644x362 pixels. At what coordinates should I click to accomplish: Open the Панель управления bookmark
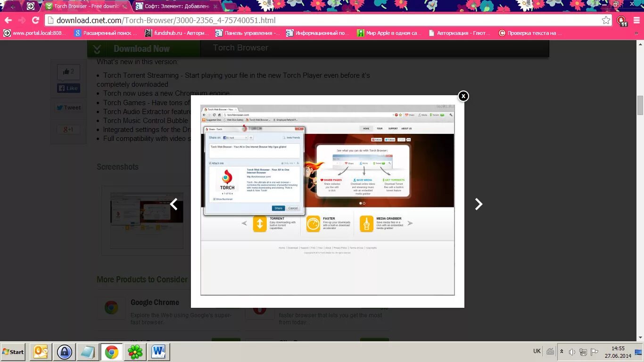248,33
